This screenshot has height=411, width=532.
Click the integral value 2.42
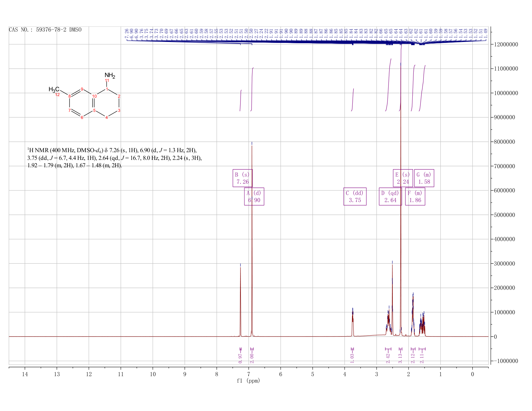[x=388, y=358]
